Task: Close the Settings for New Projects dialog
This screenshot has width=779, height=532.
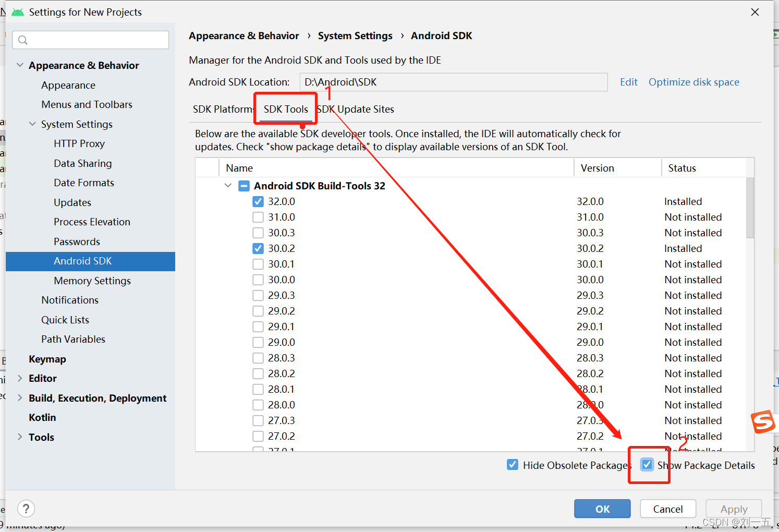Action: tap(754, 12)
